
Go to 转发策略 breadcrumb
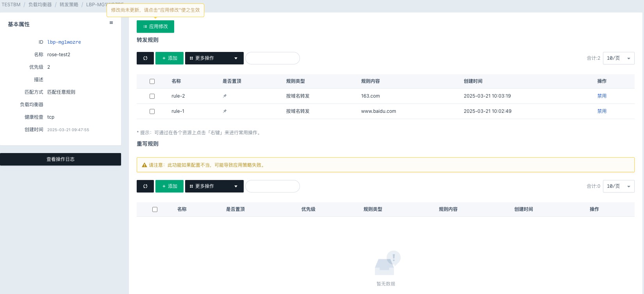pyautogui.click(x=69, y=5)
